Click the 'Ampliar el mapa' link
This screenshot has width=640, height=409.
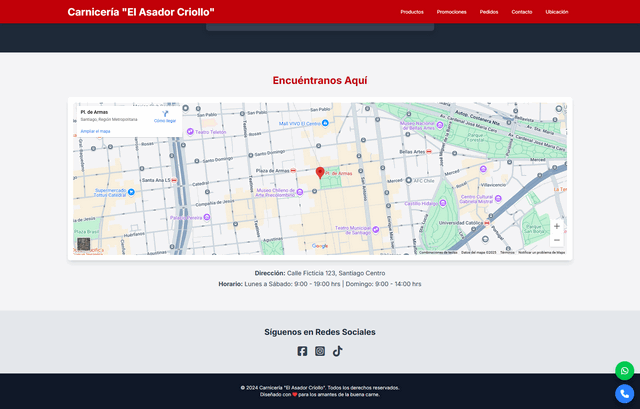click(96, 131)
